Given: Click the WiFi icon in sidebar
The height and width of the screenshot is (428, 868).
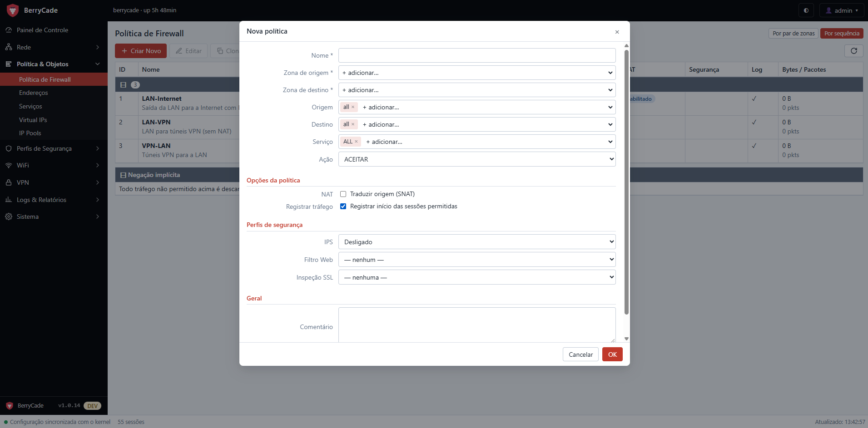Looking at the screenshot, I should click(9, 165).
